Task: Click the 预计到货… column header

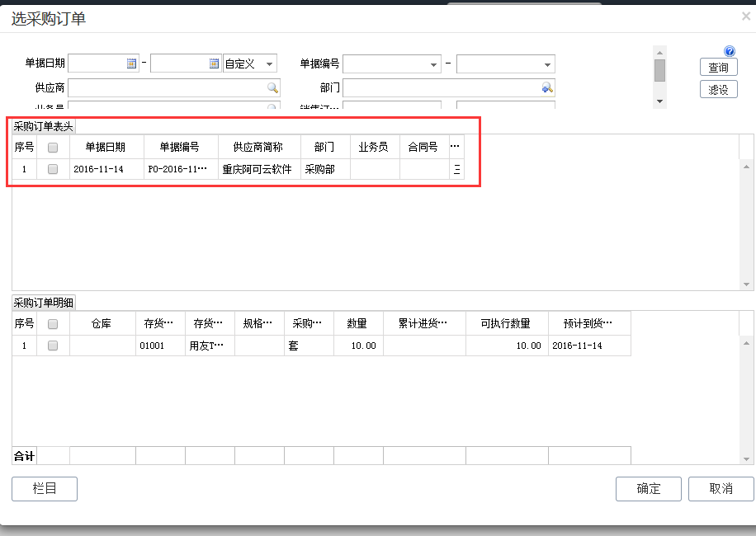Action: pyautogui.click(x=589, y=323)
